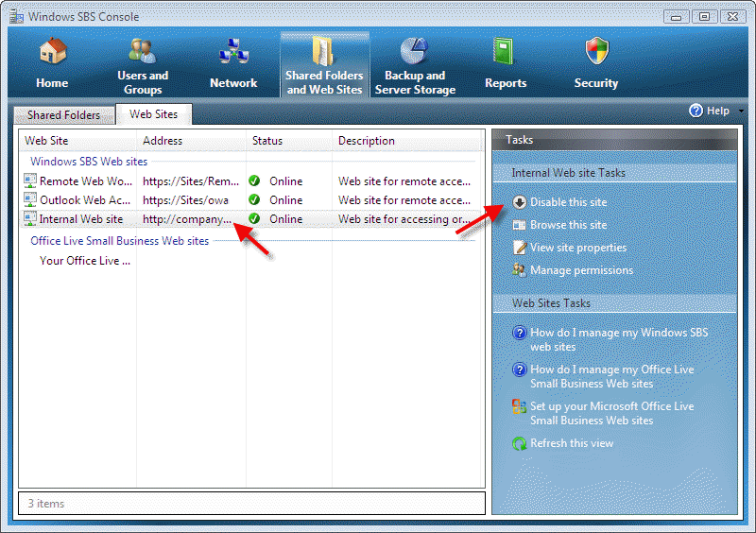Image resolution: width=756 pixels, height=533 pixels.
Task: Click the Manage permissions users icon
Action: [x=519, y=270]
